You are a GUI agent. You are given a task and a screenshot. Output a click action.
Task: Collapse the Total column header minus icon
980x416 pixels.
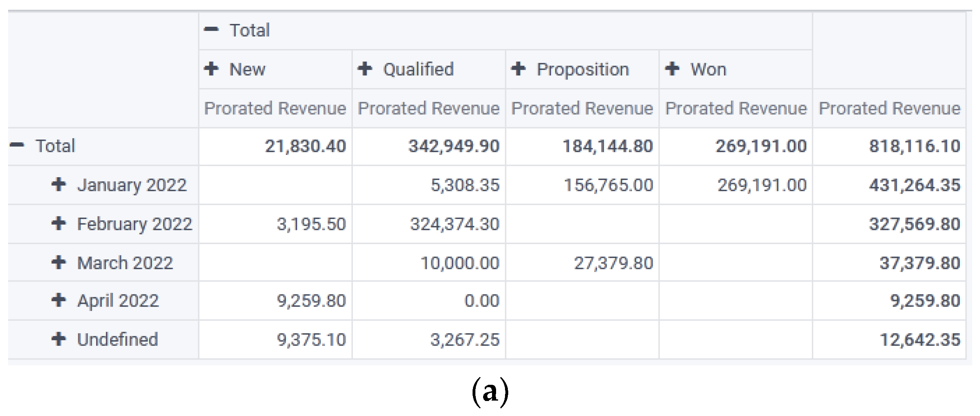pos(211,30)
